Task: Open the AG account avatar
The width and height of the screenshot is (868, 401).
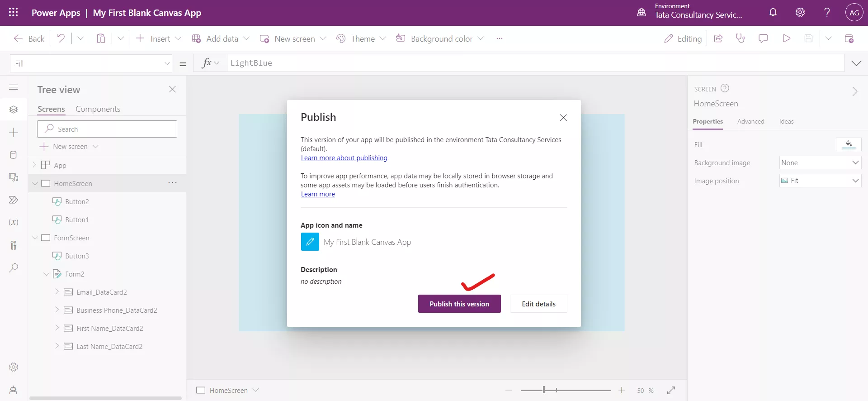Action: point(854,13)
